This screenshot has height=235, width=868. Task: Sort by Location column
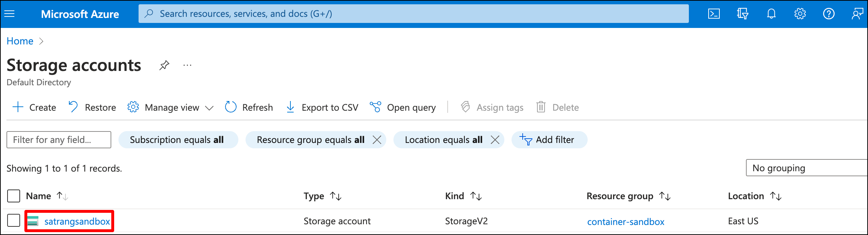click(755, 196)
